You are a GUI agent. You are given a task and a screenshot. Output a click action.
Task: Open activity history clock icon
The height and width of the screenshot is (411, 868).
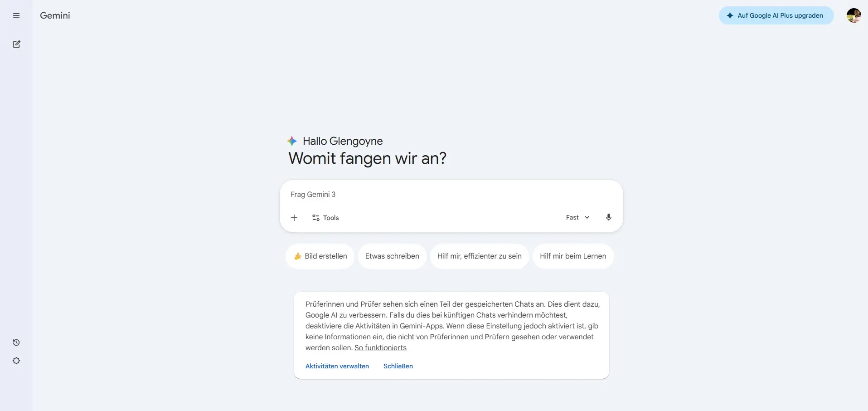click(x=16, y=342)
